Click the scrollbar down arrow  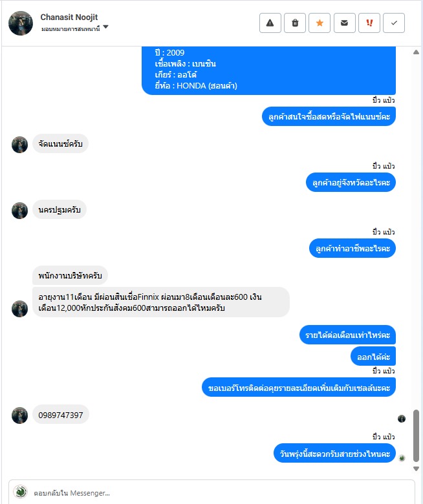click(x=416, y=468)
